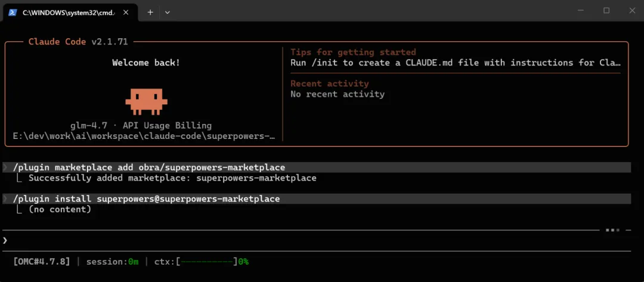Viewport: 644px width, 282px height.
Task: Click the Claude Code pixel mascot
Action: pos(146,101)
